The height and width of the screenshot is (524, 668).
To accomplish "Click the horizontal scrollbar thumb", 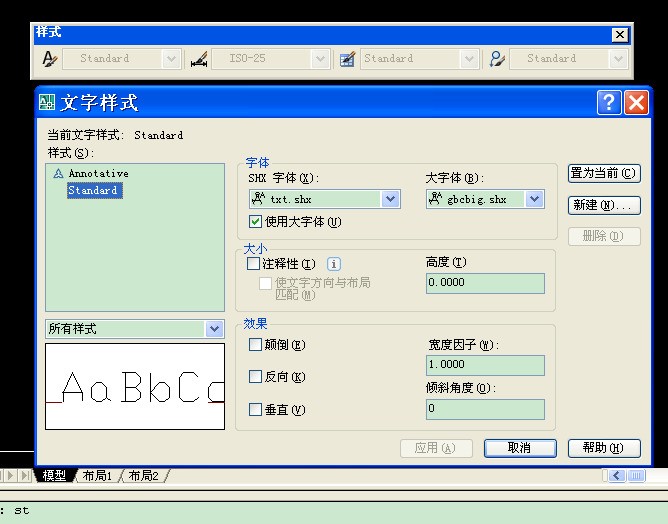I will [636, 475].
